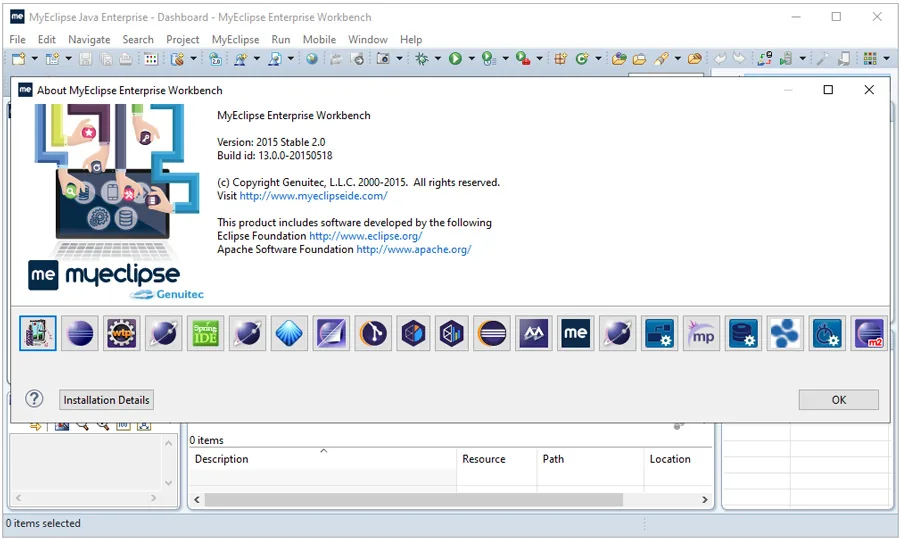The height and width of the screenshot is (539, 900).
Task: Click the New wizard toolbar icon
Action: (x=18, y=59)
